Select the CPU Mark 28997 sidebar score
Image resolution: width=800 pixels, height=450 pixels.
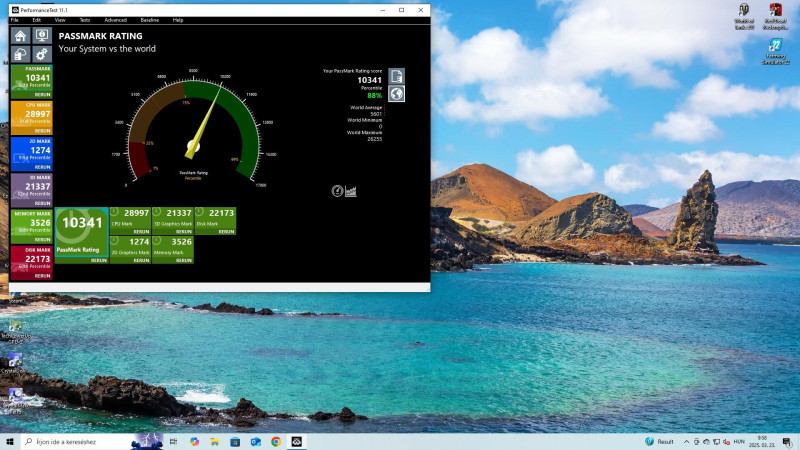pos(37,114)
